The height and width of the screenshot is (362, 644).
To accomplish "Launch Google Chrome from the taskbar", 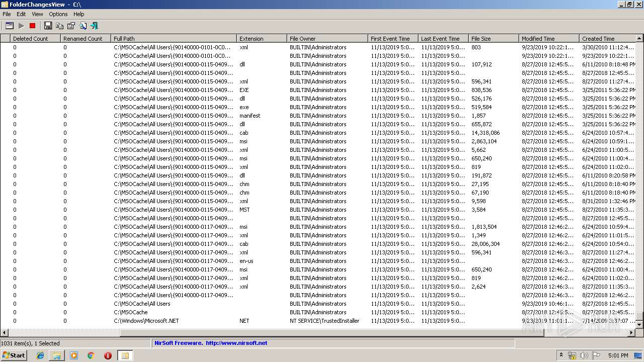I will tap(91, 355).
